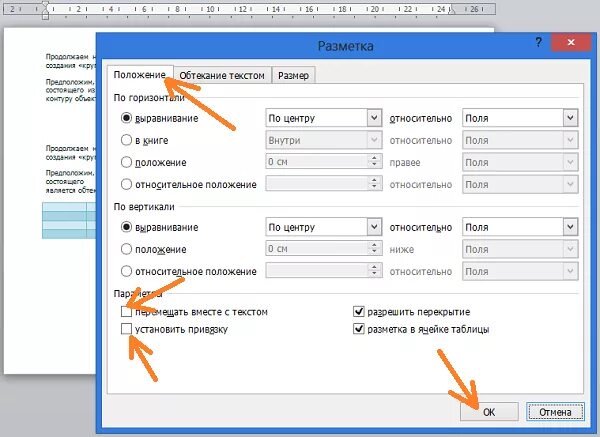This screenshot has width=600, height=437.
Task: Confirm the dialog with OK
Action: click(489, 412)
